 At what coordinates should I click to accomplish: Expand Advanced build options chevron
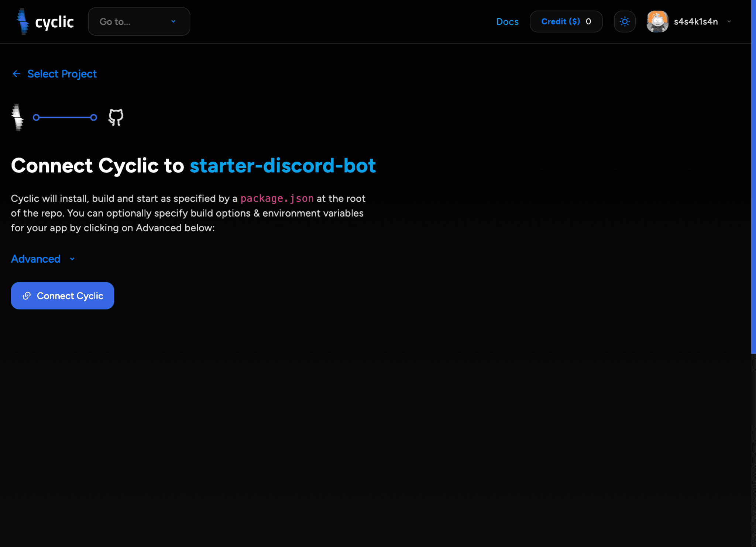[72, 259]
